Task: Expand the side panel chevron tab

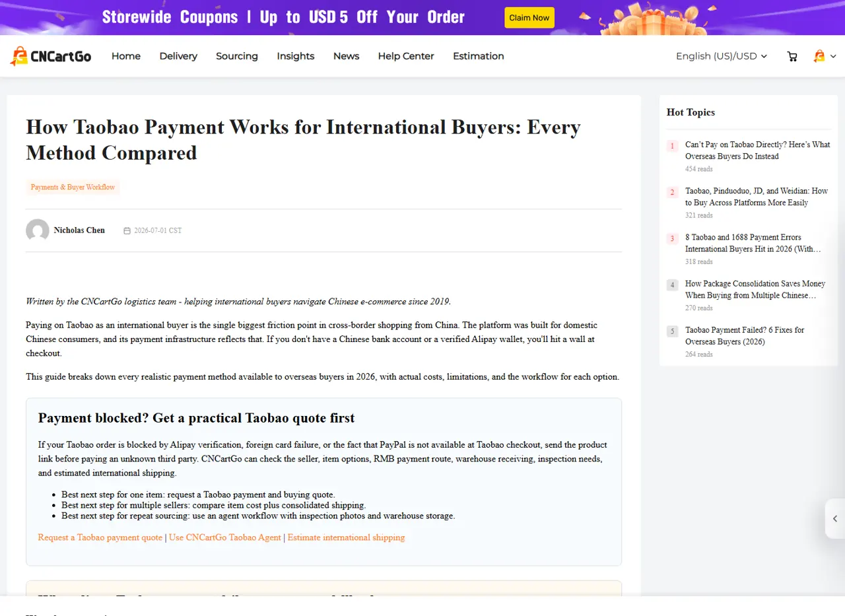Action: pyautogui.click(x=835, y=519)
